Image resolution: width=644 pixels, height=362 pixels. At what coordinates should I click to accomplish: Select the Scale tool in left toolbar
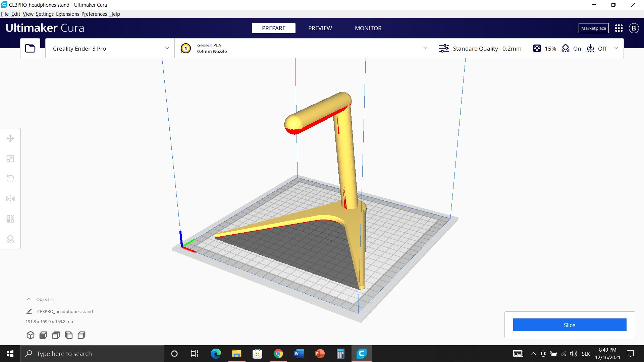[x=10, y=159]
